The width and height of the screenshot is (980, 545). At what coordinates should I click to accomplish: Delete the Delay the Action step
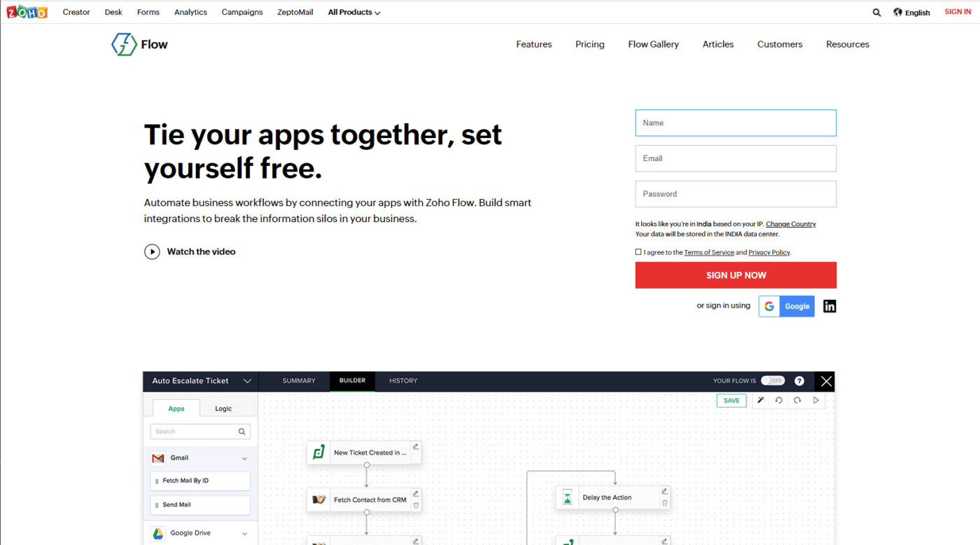click(665, 503)
